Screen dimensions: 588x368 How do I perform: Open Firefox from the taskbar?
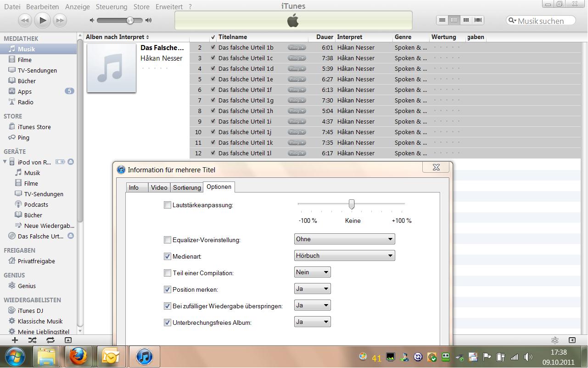pos(78,357)
